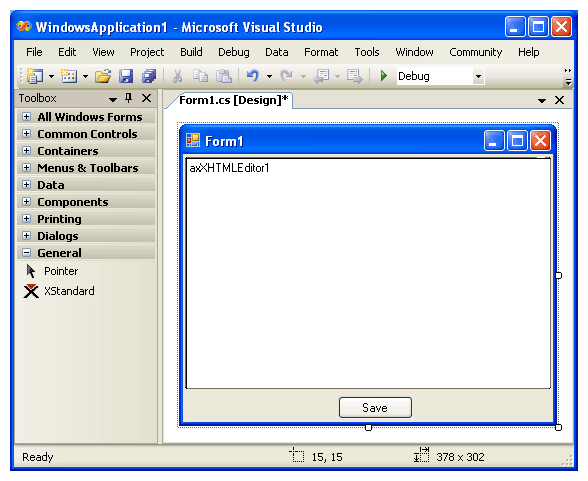Open the Format menu
The height and width of the screenshot is (481, 588).
pyautogui.click(x=321, y=52)
